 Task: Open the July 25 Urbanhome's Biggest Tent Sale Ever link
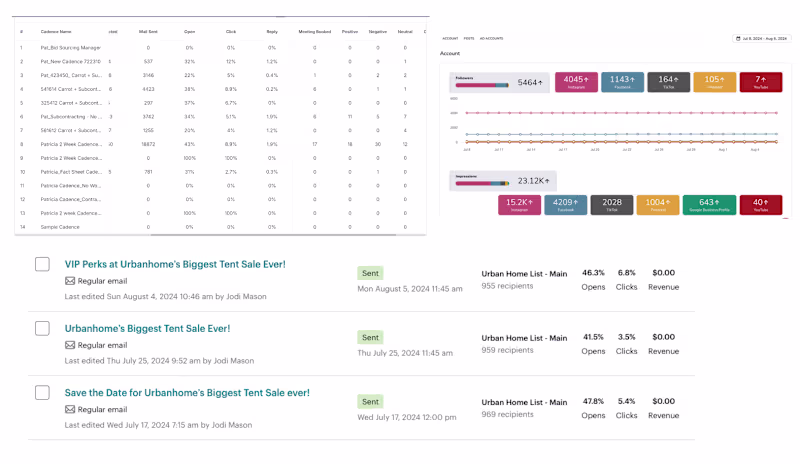click(147, 328)
